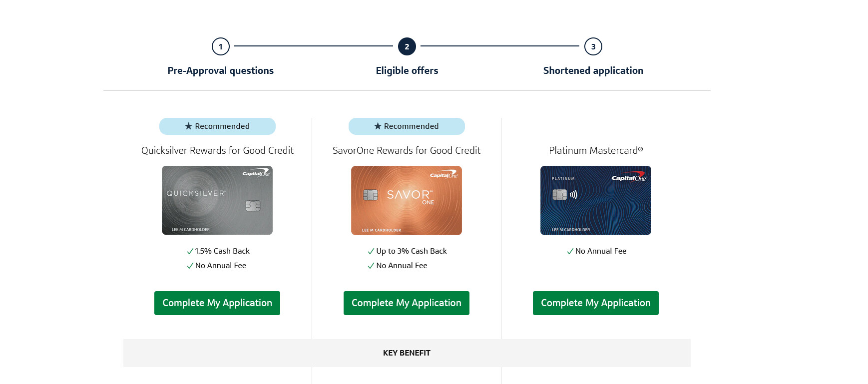Click the Quicksilver Rewards for Good Credit title
Viewport: 868px width, 384px height.
click(x=217, y=150)
